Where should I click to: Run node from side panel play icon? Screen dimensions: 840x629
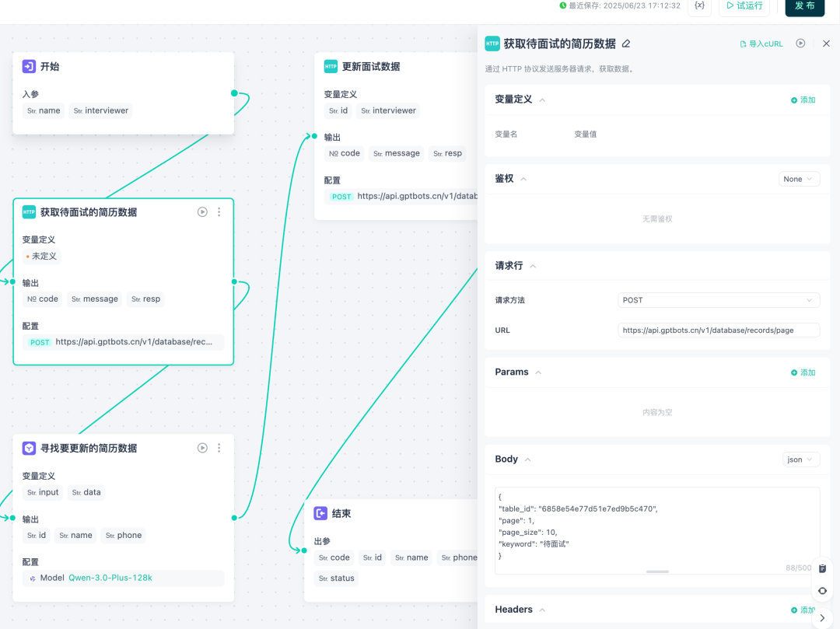[x=800, y=44]
